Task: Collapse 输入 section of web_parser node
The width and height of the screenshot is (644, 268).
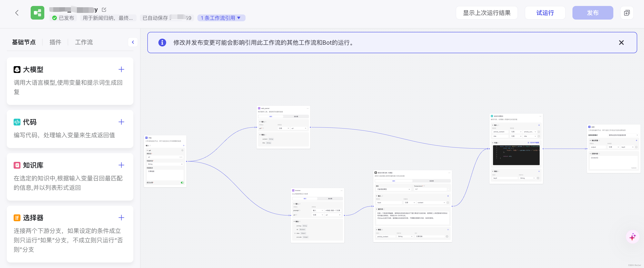Action: click(x=260, y=122)
